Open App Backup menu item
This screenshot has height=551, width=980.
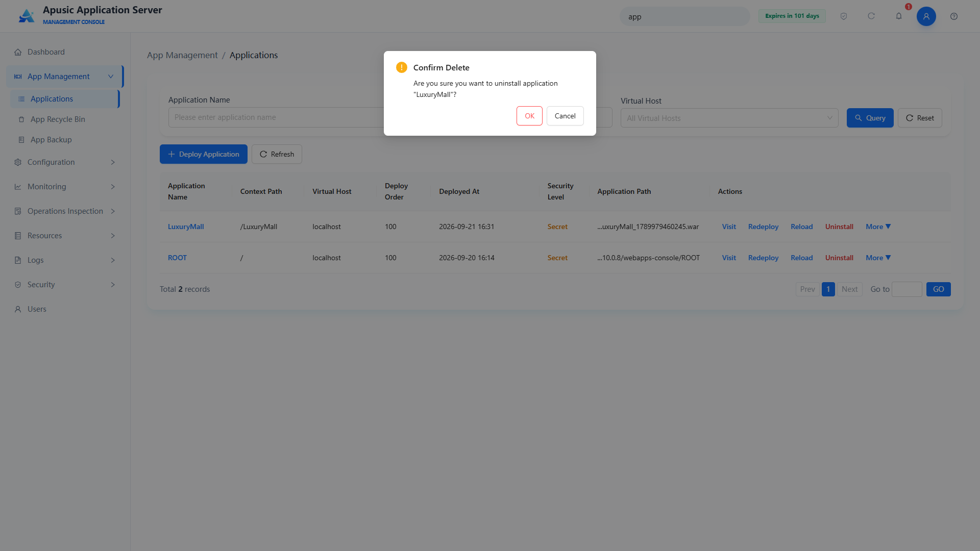[65, 140]
